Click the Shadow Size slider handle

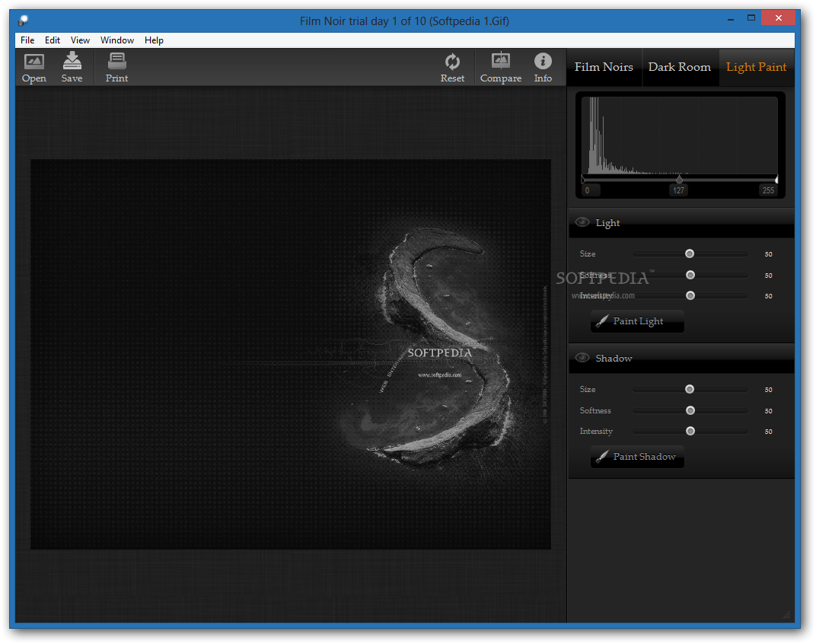(x=690, y=390)
